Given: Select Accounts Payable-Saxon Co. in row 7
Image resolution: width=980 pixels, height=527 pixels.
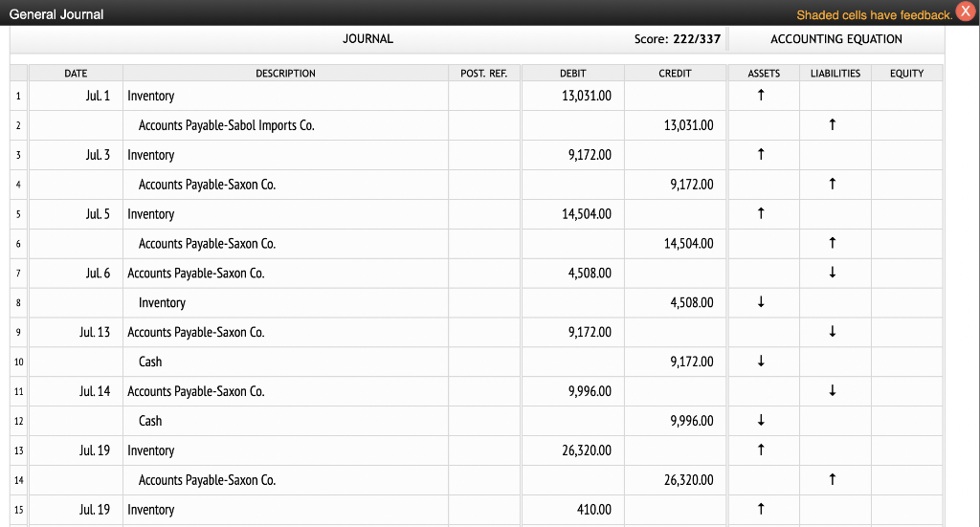Looking at the screenshot, I should (195, 273).
